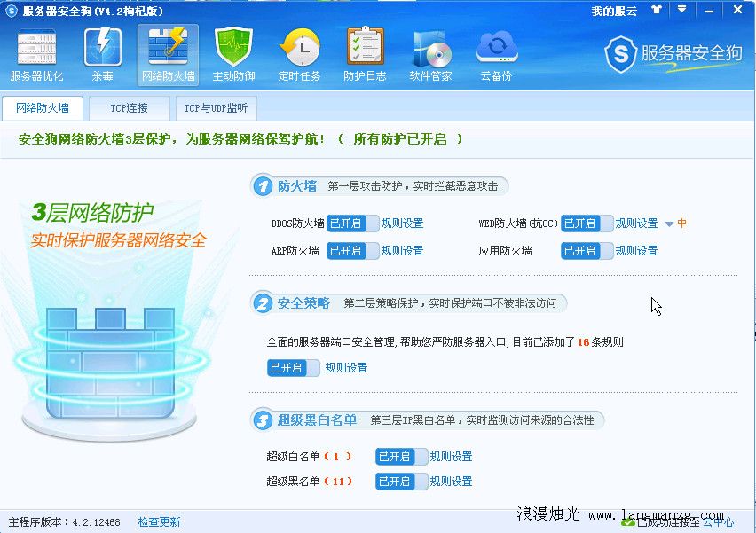Minimize the 服务器安全狗 window
Image resolution: width=756 pixels, height=533 pixels.
point(709,10)
